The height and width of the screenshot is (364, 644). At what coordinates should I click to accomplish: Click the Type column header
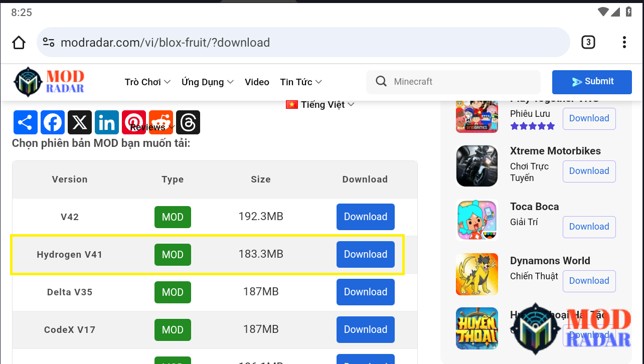[173, 179]
